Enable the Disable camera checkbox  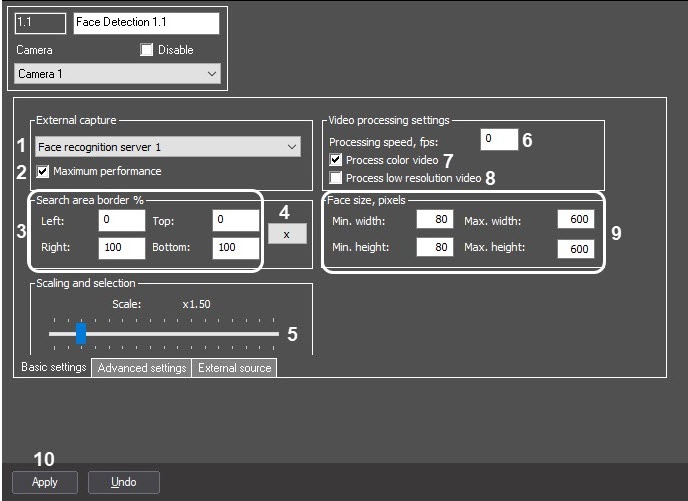click(147, 50)
